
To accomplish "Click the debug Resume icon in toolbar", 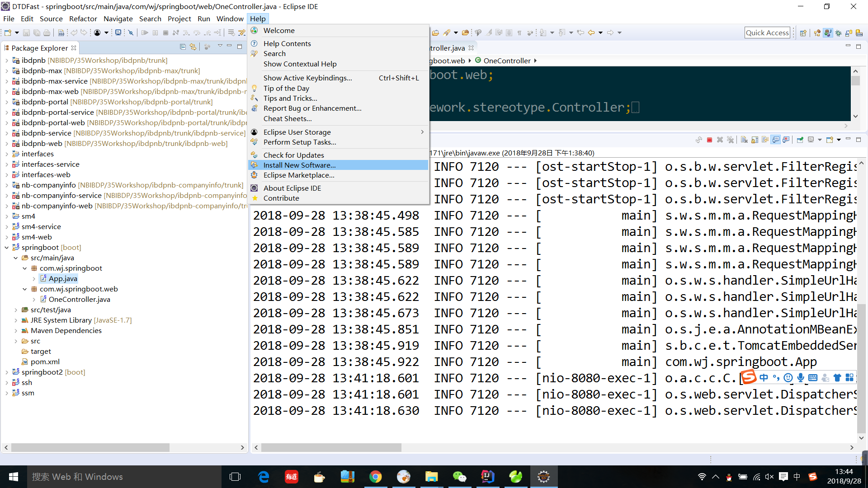I will point(145,33).
